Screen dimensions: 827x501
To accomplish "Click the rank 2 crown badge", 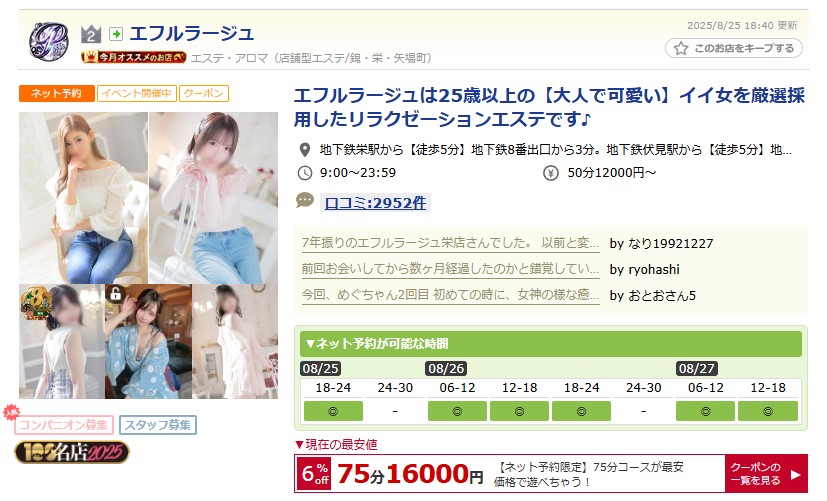I will (x=91, y=34).
